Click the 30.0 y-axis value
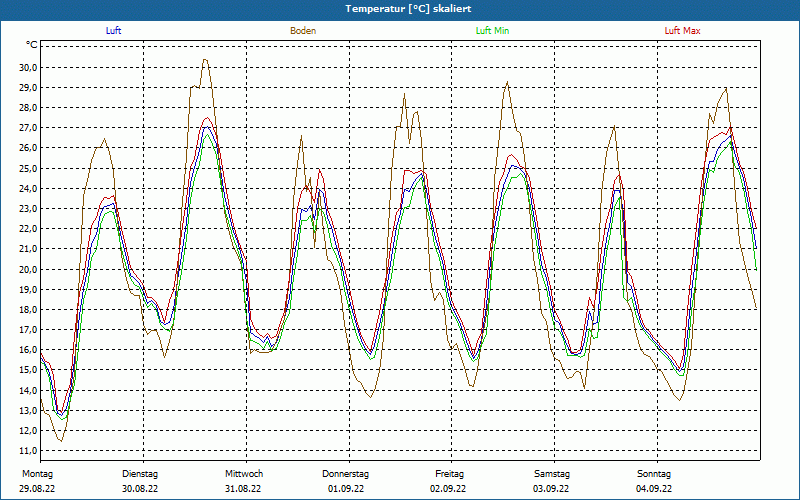Image resolution: width=800 pixels, height=500 pixels. tap(28, 67)
